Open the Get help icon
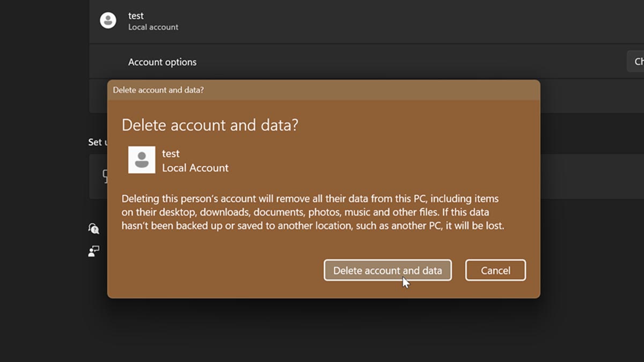The width and height of the screenshot is (644, 362). click(94, 229)
